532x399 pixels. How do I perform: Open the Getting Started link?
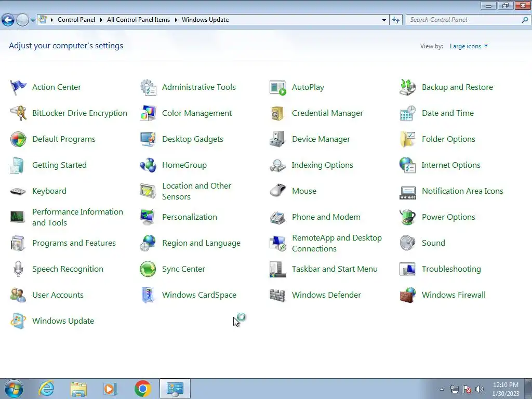(59, 165)
